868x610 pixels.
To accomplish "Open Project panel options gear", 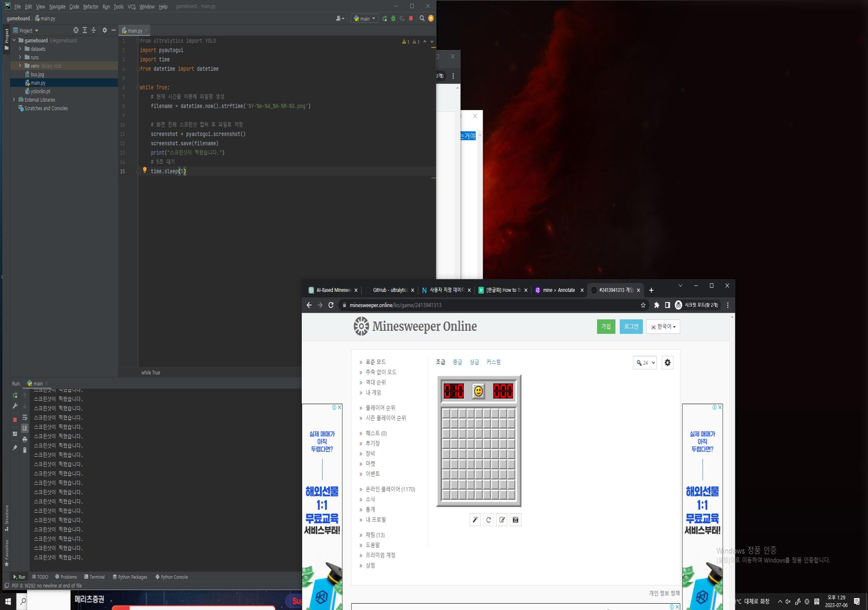I will pyautogui.click(x=105, y=30).
